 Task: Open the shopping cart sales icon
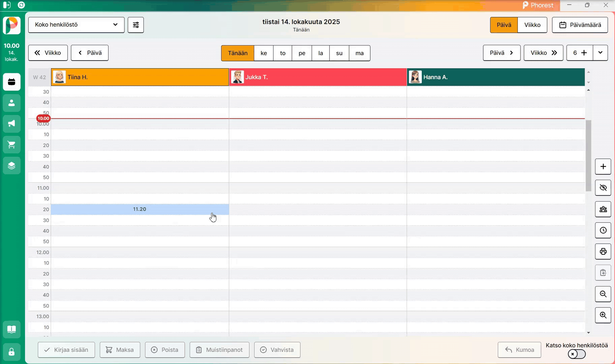11,145
